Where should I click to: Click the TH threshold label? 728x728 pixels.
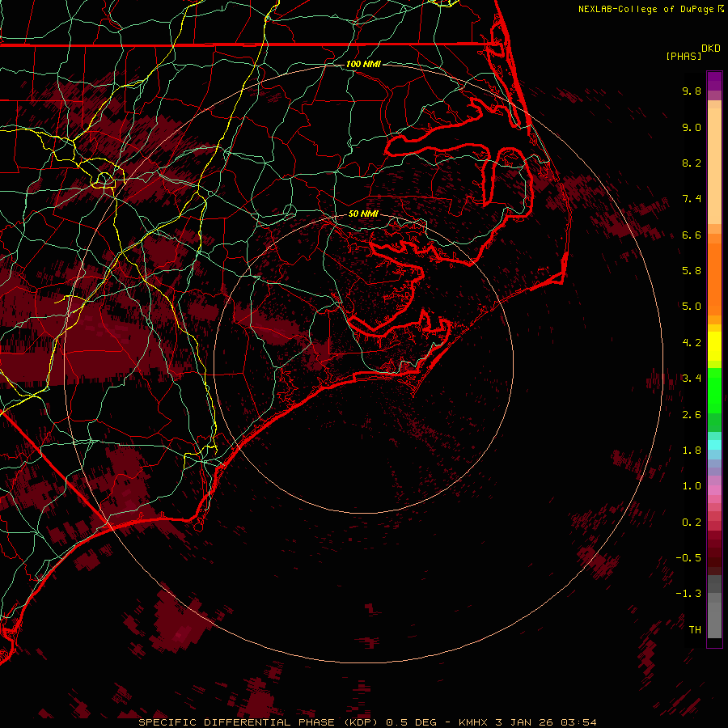pos(695,630)
